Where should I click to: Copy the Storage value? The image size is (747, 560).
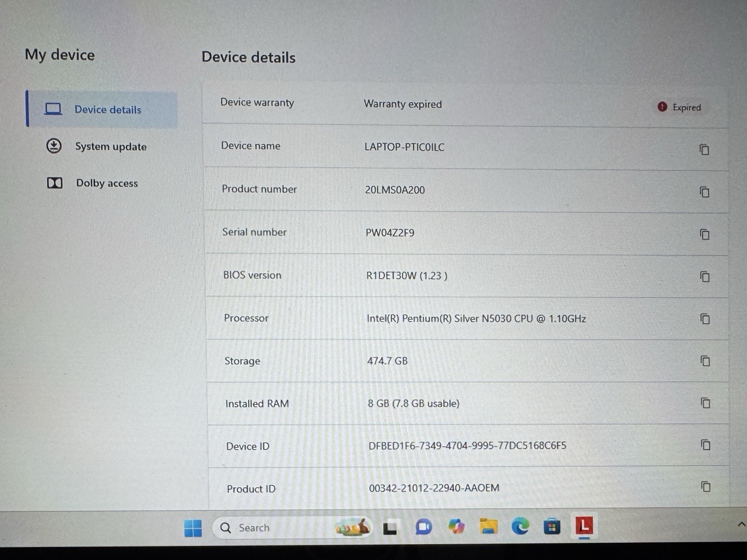coord(705,361)
